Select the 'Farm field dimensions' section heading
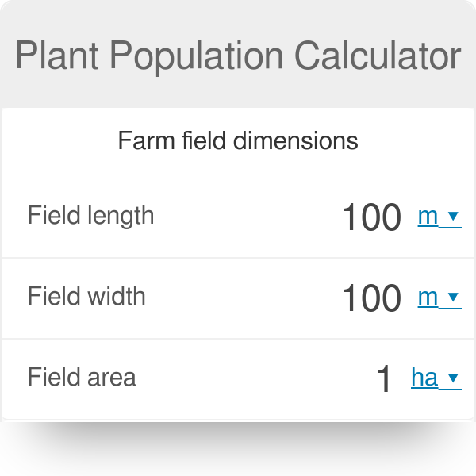This screenshot has width=476, height=476. click(238, 141)
